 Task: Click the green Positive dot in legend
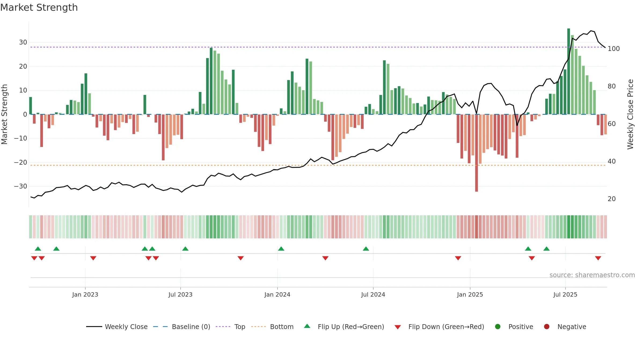(x=498, y=327)
